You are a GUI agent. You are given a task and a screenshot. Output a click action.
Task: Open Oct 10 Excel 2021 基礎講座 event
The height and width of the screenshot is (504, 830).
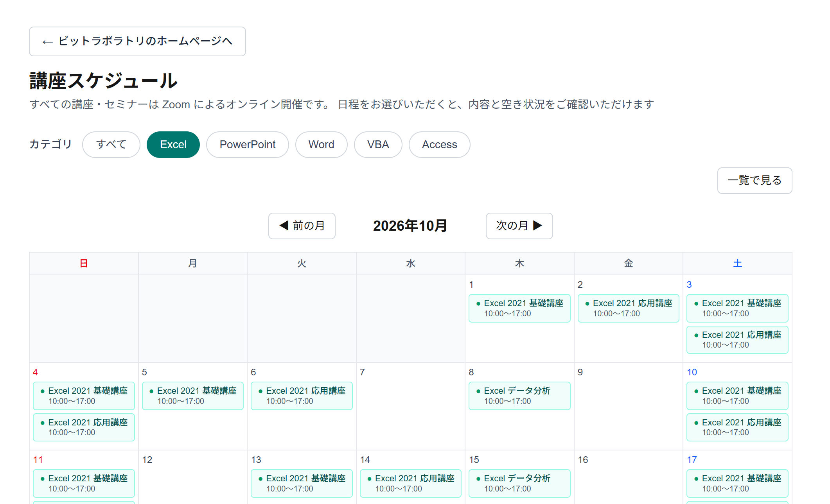point(737,396)
